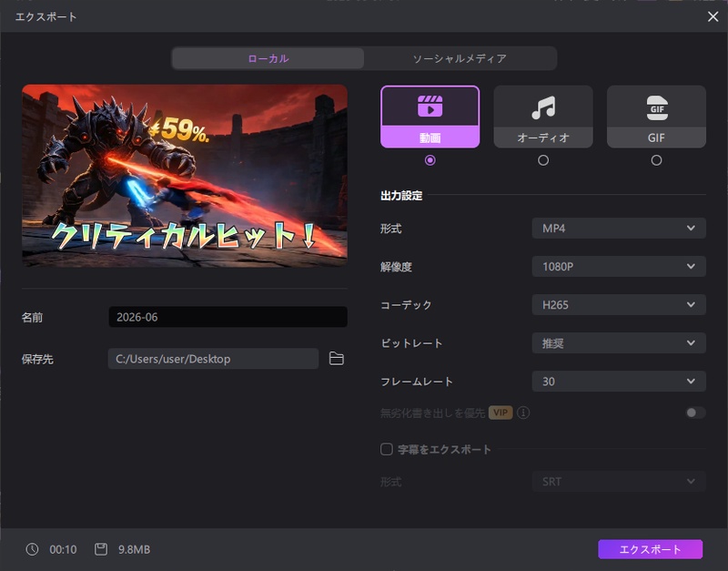
Task: Select the GIF export card
Action: [656, 117]
